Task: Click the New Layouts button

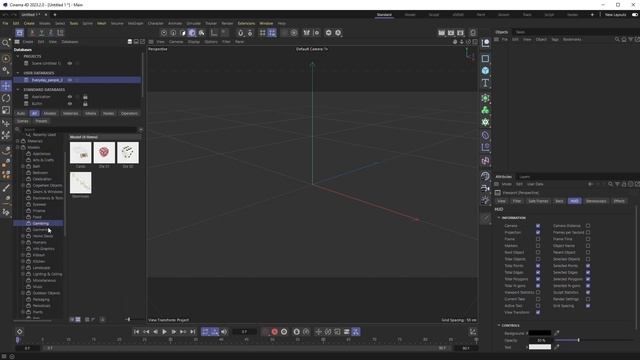Action: [615, 15]
